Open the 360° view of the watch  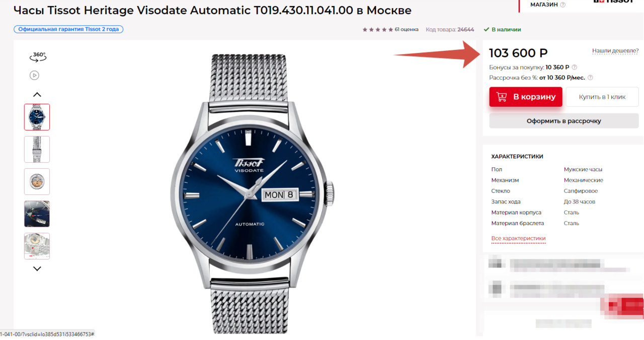[x=38, y=56]
